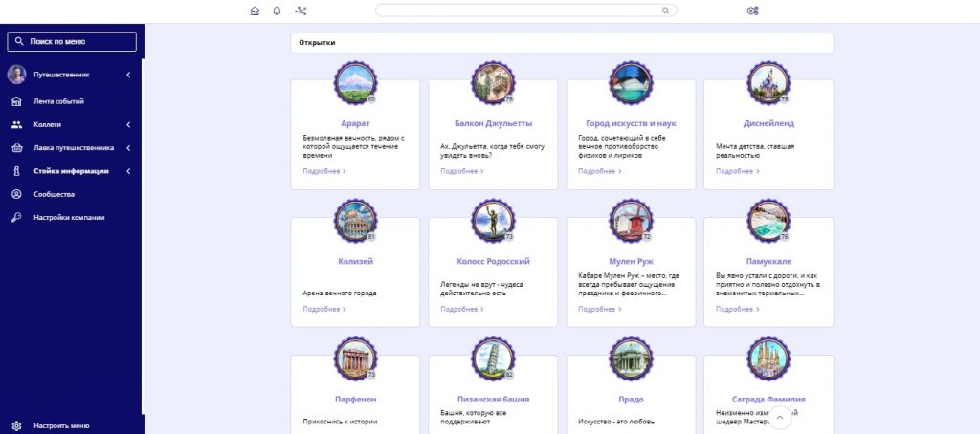This screenshot has height=434, width=980.
Task: Open notifications bell icon
Action: coord(278,11)
